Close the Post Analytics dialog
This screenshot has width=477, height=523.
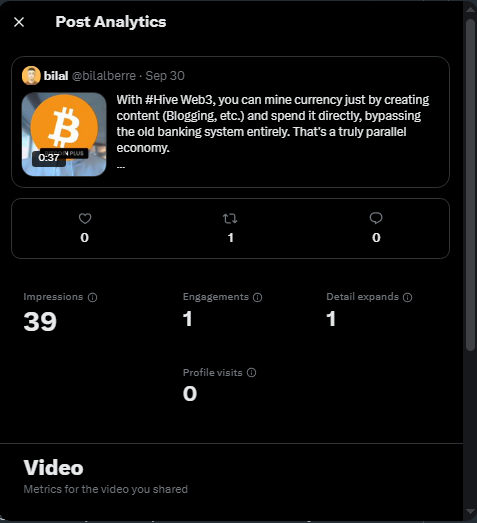pyautogui.click(x=19, y=22)
